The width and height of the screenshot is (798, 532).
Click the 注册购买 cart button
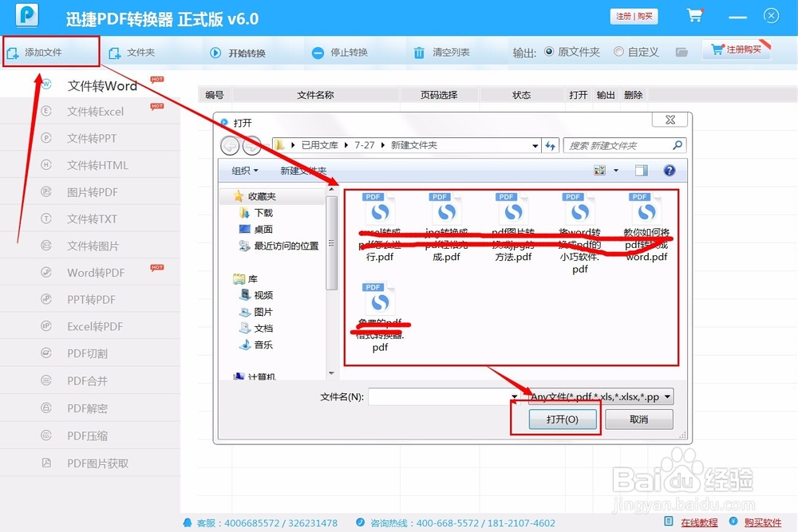point(737,49)
